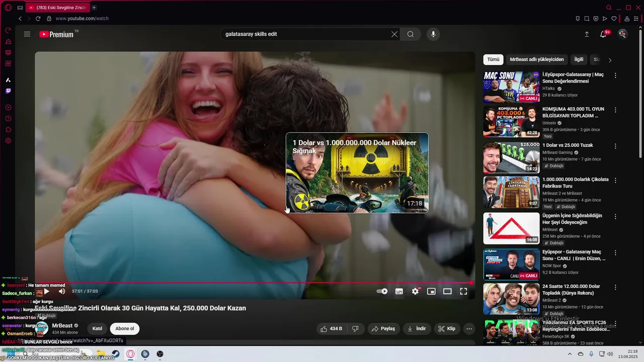This screenshot has height=362, width=644.
Task: Open options for Eyüpspor-Galatasaray Maç Sonu Değerlendirmesi
Action: 615,75
